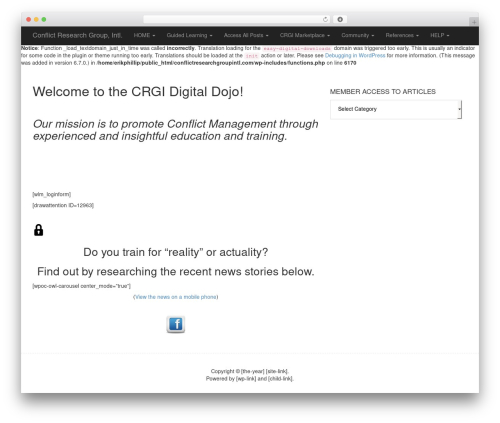Click the Facebook icon
Screen dimensions: 500x423
176,324
